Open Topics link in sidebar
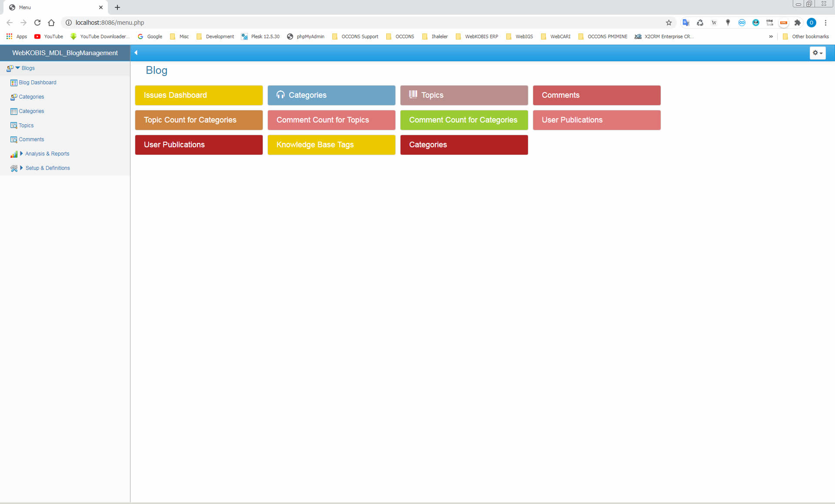Viewport: 835px width, 504px height. point(26,126)
